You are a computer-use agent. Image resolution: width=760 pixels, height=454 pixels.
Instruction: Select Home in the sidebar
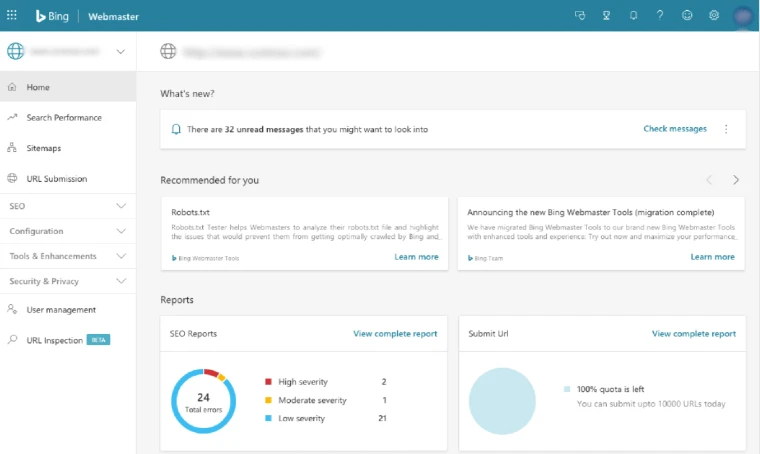pos(68,87)
